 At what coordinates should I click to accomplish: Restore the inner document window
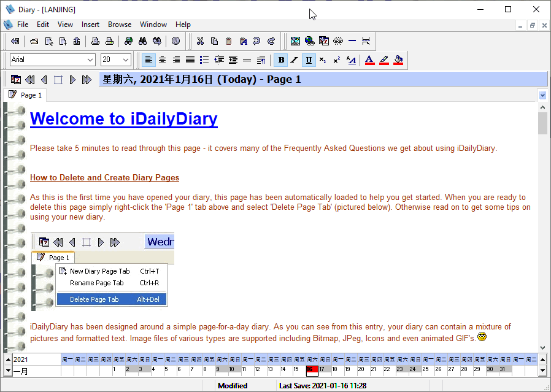click(x=533, y=25)
